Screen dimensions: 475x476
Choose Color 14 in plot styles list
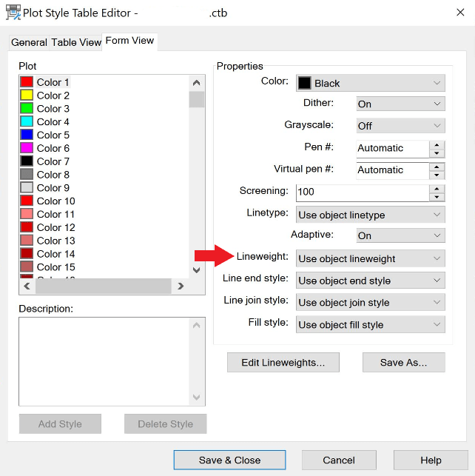pos(55,254)
